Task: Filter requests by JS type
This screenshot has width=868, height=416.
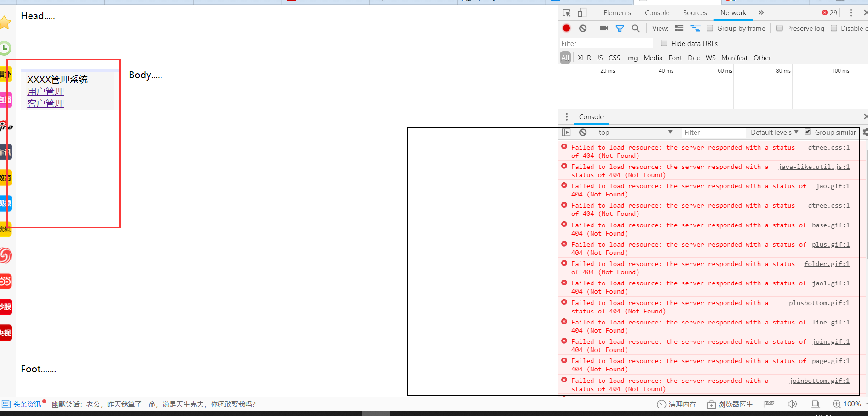Action: pyautogui.click(x=599, y=58)
